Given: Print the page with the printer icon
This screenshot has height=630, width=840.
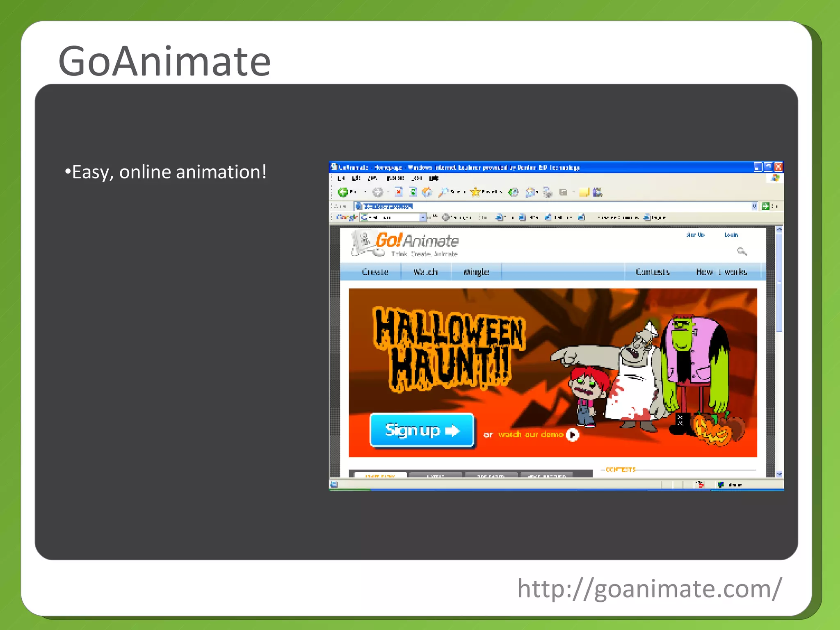Looking at the screenshot, I should pyautogui.click(x=548, y=192).
